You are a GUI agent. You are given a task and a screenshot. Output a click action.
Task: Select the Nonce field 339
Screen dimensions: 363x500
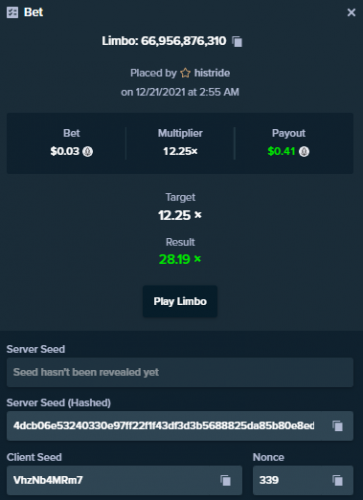click(303, 480)
